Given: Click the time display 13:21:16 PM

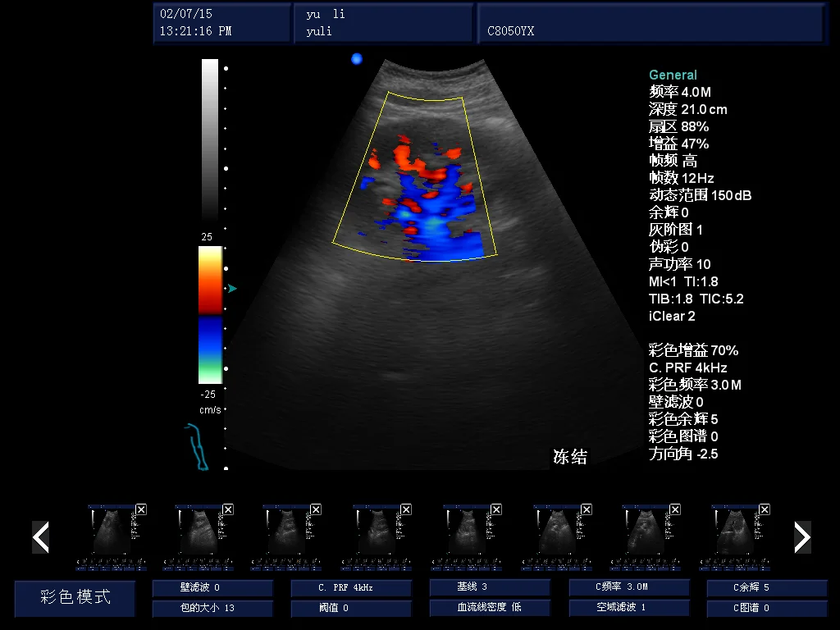Looking at the screenshot, I should 195,31.
